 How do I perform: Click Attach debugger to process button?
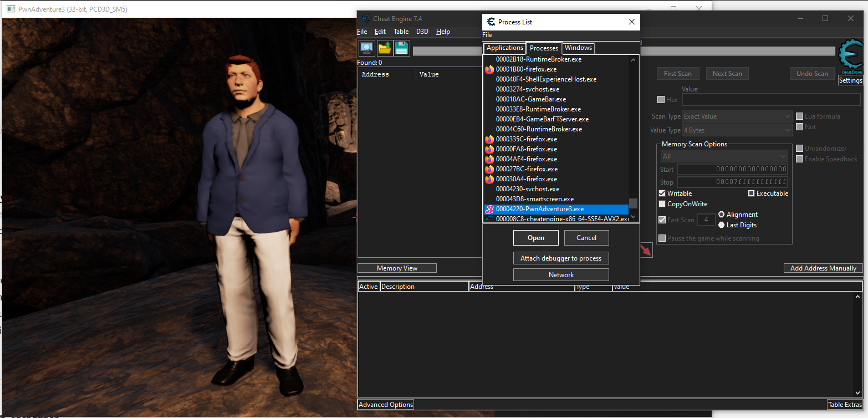(x=561, y=258)
